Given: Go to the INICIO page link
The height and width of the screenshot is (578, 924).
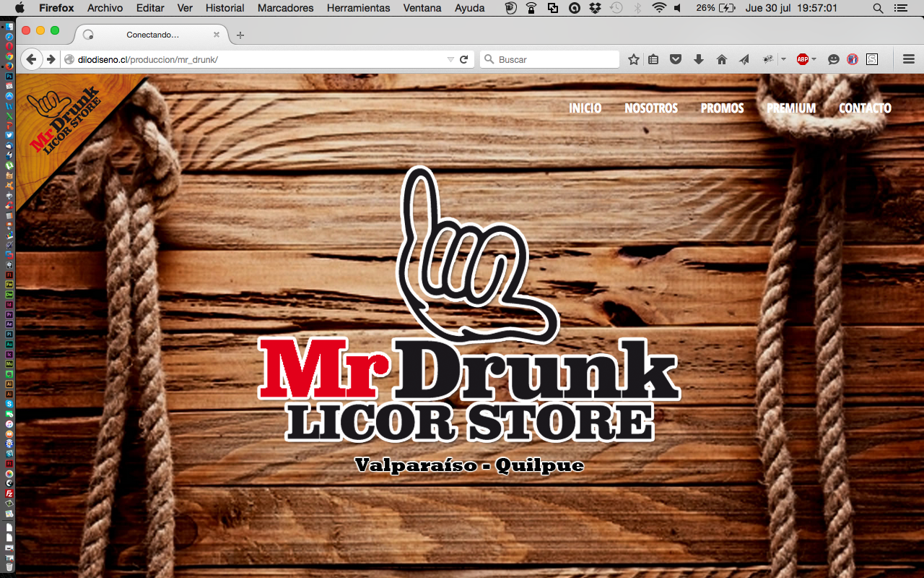Looking at the screenshot, I should click(585, 108).
